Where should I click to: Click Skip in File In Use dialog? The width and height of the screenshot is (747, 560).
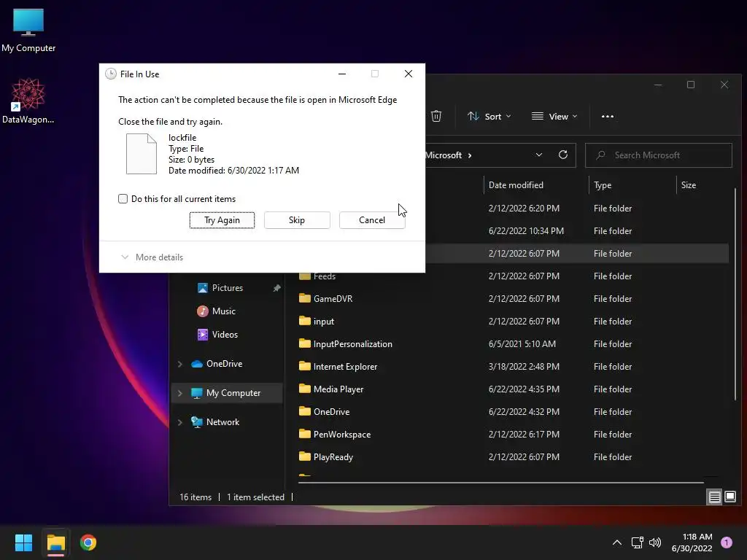click(297, 220)
